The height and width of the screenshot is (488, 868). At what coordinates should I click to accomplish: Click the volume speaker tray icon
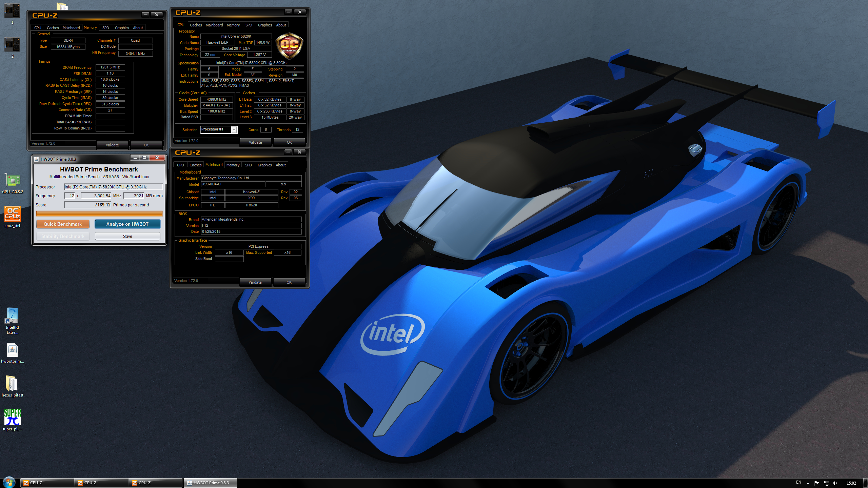pyautogui.click(x=835, y=483)
